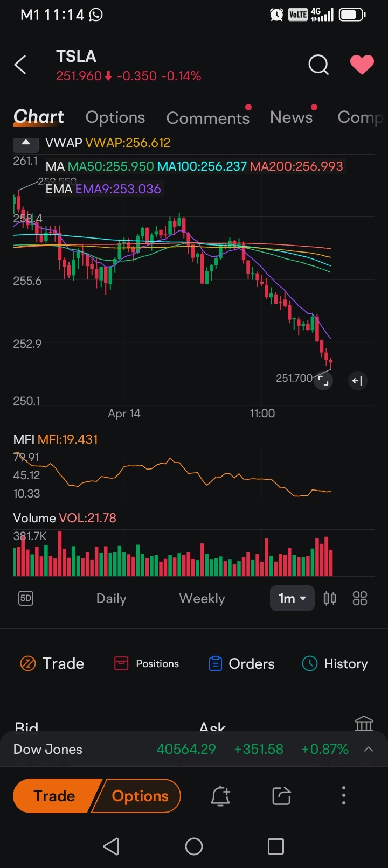Open the Trade shortcut with orange icon

(52, 663)
